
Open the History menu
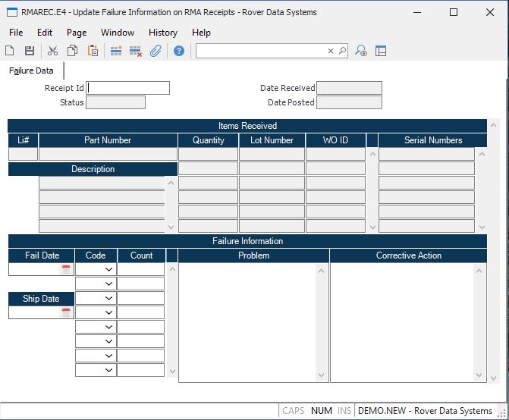coord(162,33)
